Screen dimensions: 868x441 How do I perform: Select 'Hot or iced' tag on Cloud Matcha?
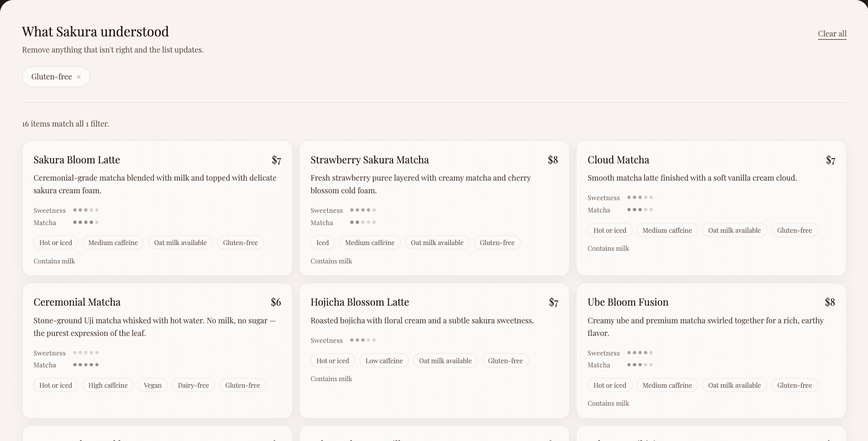point(610,230)
